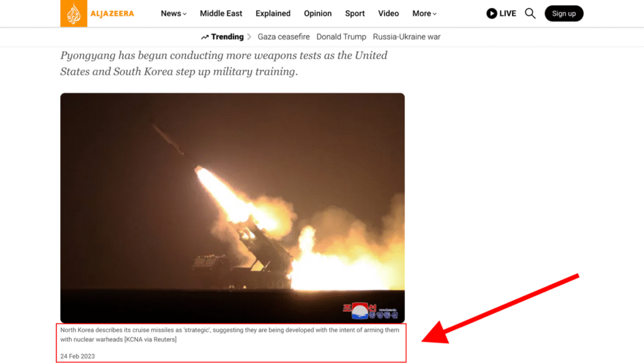Open the Russia-Ukraine war trending link
Image resolution: width=644 pixels, height=364 pixels.
(407, 37)
